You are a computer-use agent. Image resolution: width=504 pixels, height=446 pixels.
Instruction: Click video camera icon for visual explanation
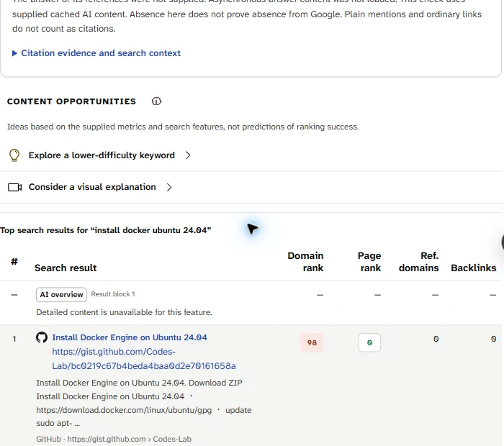15,187
